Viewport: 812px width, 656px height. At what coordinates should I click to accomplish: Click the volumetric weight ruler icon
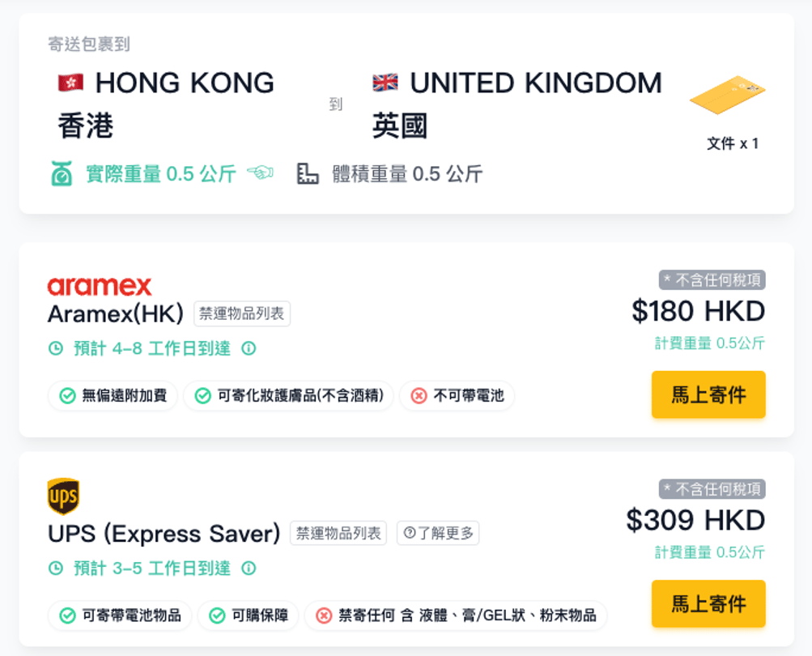coord(308,174)
